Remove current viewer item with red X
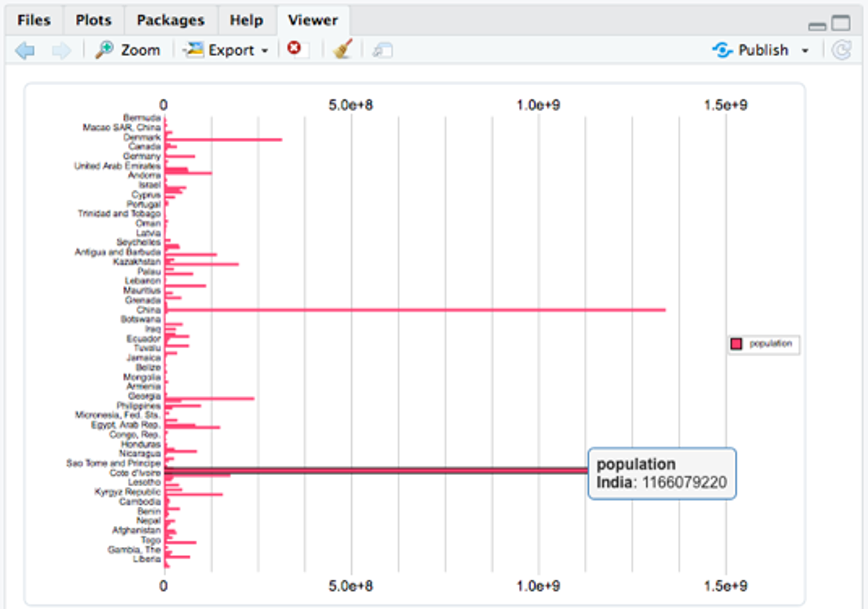Screen dimensions: 868x609 point(294,48)
